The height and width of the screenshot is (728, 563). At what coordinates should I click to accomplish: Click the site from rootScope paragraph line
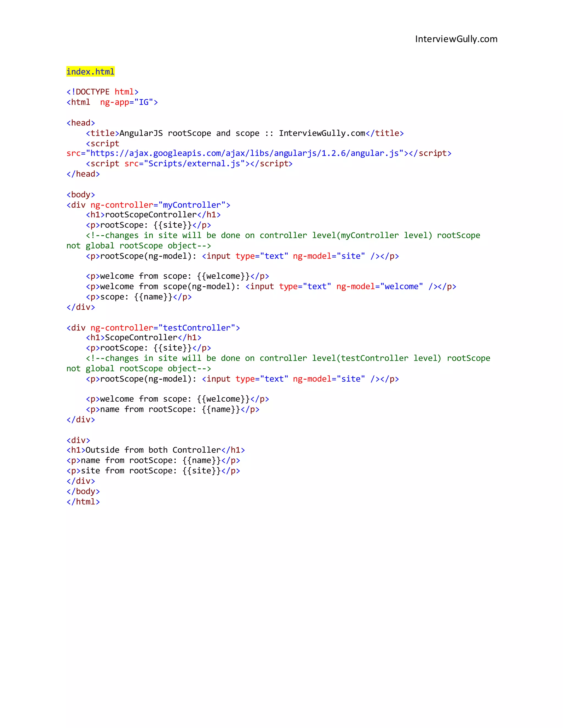coord(153,471)
